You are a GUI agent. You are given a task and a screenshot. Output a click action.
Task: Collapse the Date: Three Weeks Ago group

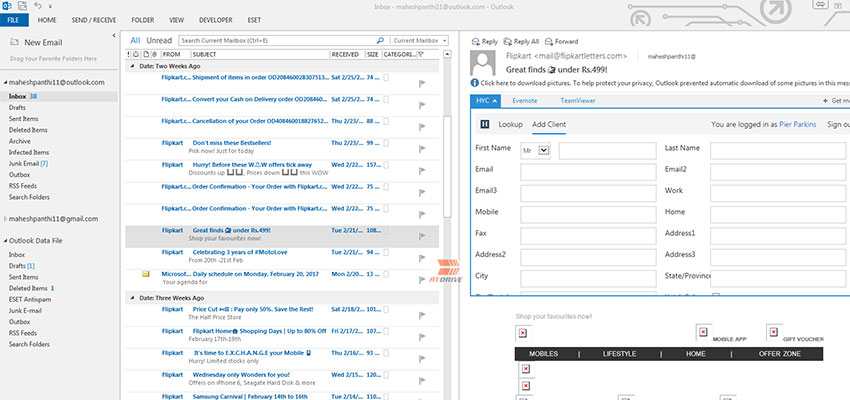[133, 298]
